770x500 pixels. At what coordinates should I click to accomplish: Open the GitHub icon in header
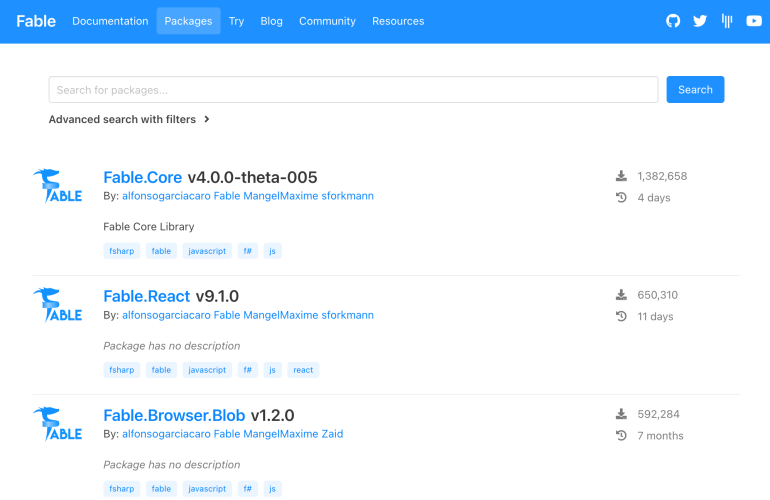coord(673,21)
